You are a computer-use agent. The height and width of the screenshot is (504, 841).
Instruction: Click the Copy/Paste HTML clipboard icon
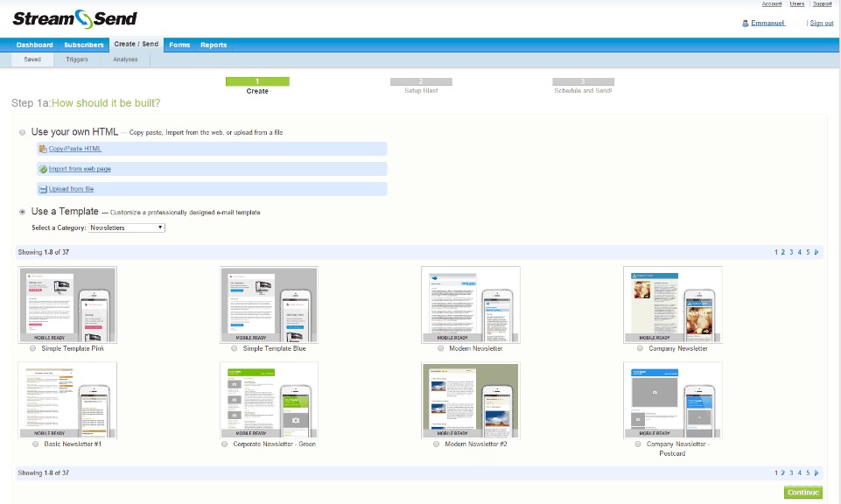coord(43,149)
